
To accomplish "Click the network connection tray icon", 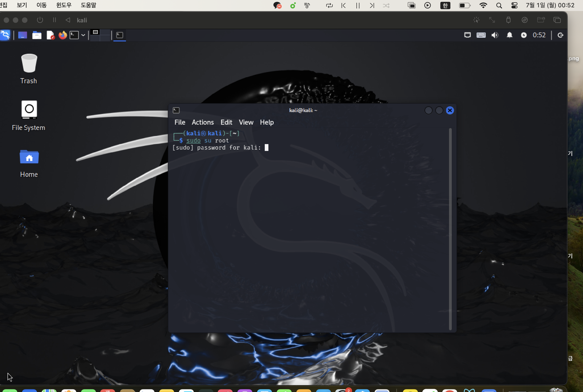I will click(467, 35).
